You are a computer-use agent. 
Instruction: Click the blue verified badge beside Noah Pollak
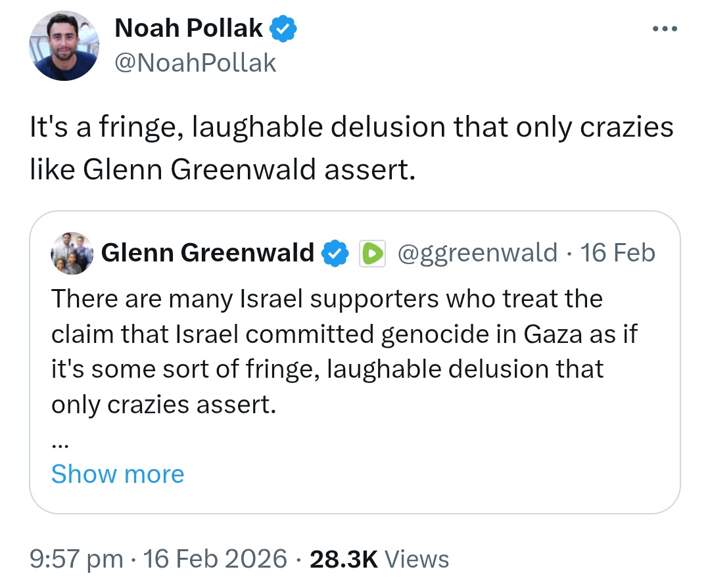click(x=283, y=28)
